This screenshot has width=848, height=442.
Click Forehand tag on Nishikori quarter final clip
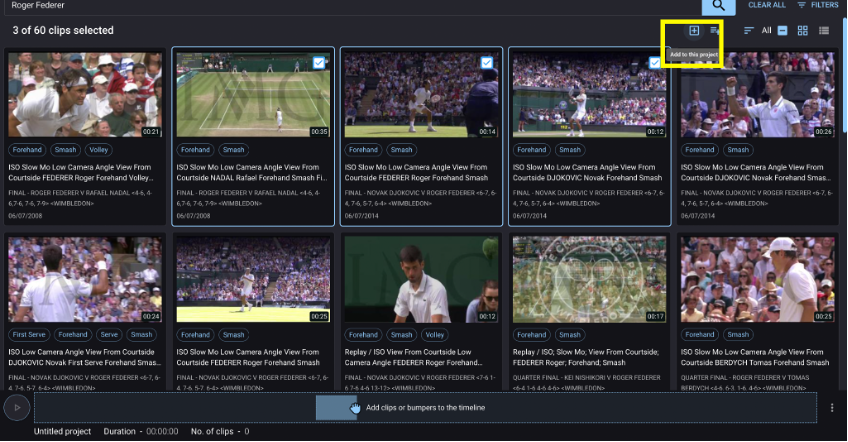[532, 335]
